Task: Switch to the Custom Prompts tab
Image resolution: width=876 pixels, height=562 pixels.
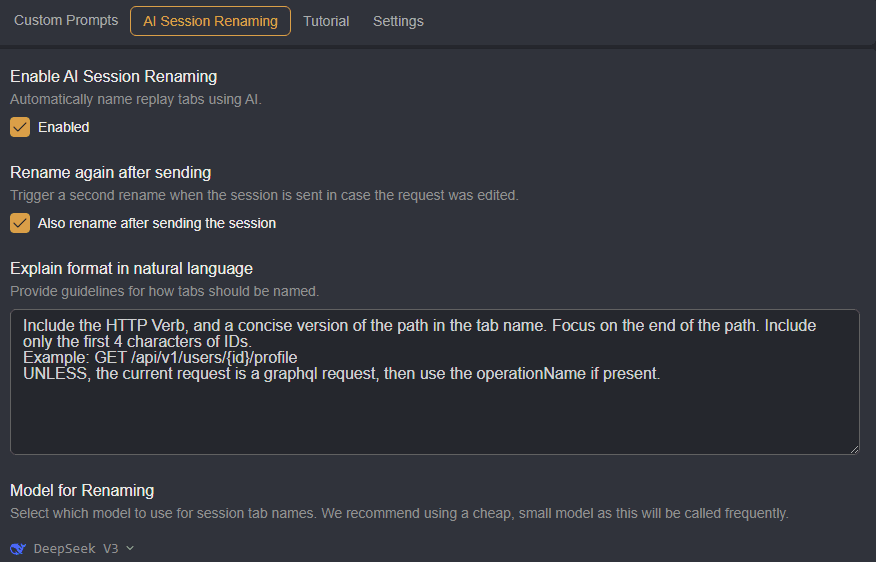Action: [66, 20]
